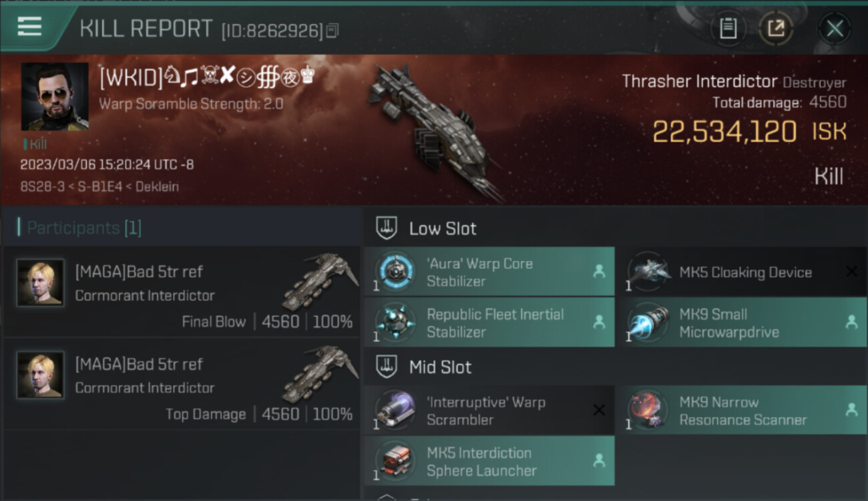The width and height of the screenshot is (868, 501).
Task: Share the kill report externally
Action: click(776, 28)
